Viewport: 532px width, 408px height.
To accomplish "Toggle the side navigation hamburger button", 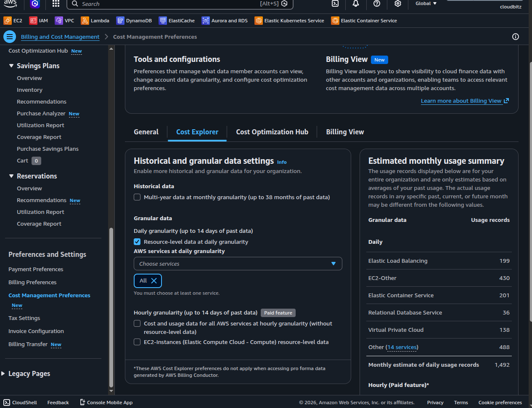I will click(10, 37).
